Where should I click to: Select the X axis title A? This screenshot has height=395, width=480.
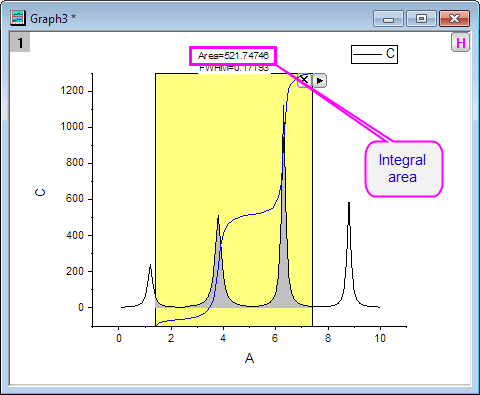(x=249, y=359)
